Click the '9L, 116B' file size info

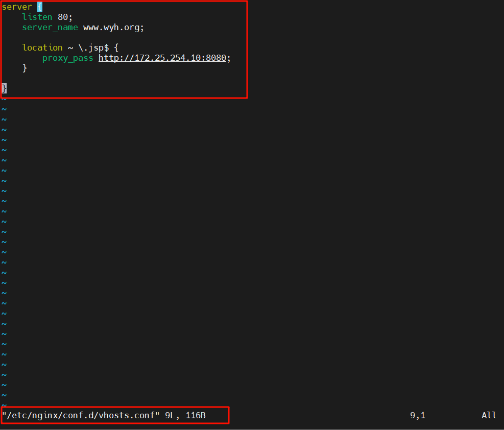point(185,416)
